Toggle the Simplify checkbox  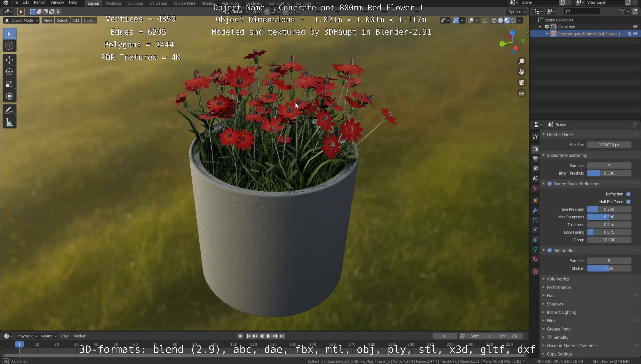coord(550,337)
